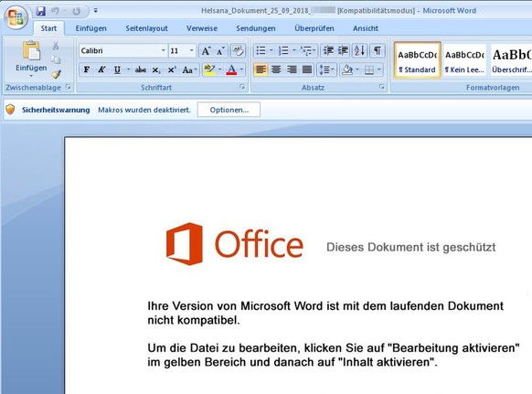Toggle superscript formatting
Image resolution: width=532 pixels, height=394 pixels.
point(172,69)
